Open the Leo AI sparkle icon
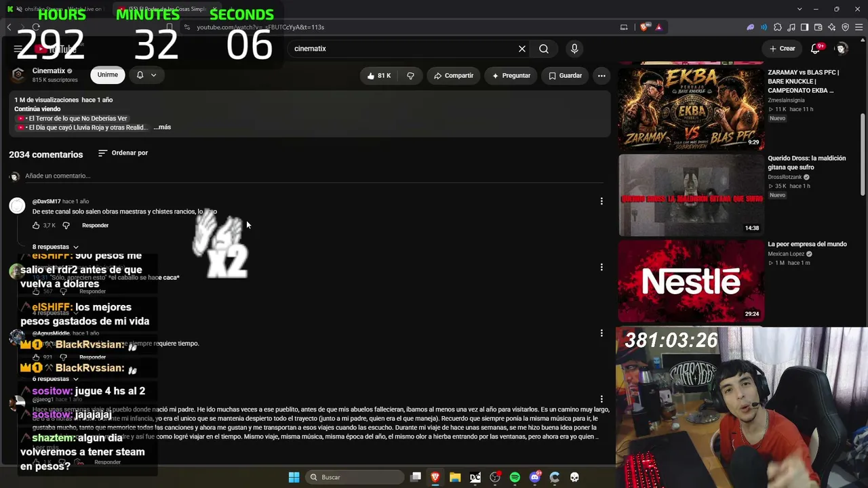This screenshot has height=488, width=868. click(x=831, y=27)
